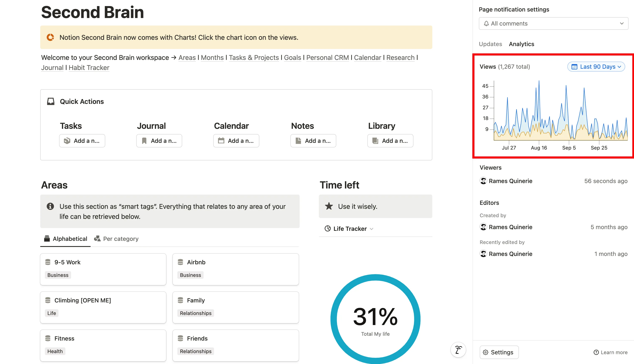
Task: Click the calendar icon in Last 90 Days
Action: [x=574, y=67]
